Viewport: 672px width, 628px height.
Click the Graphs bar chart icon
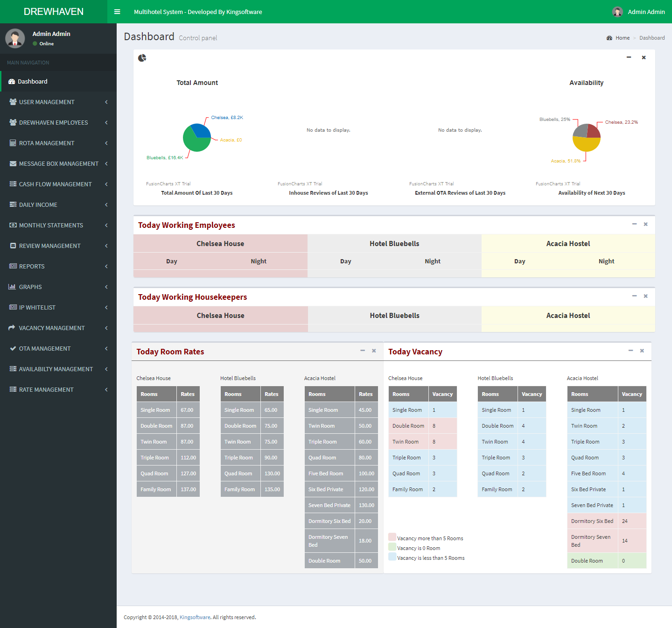(x=12, y=287)
